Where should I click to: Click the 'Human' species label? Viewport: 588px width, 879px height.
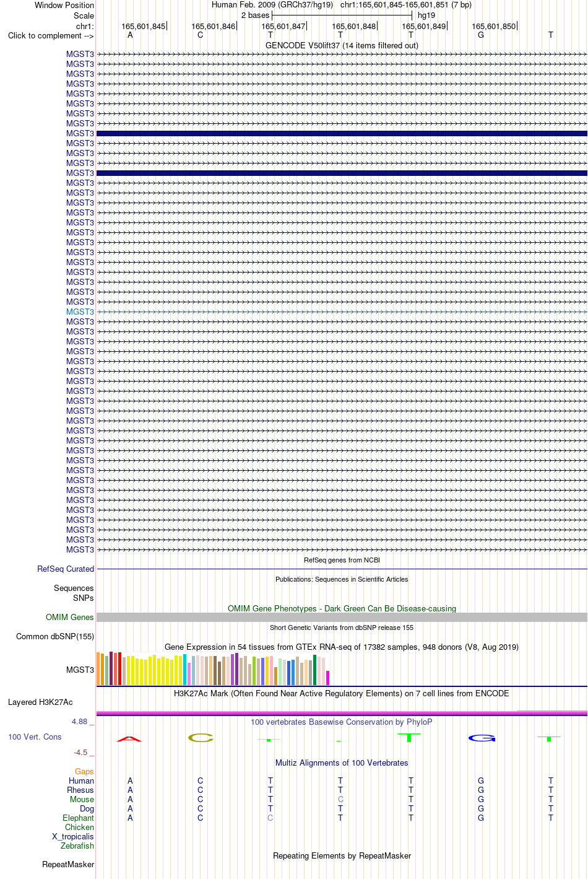coord(81,781)
